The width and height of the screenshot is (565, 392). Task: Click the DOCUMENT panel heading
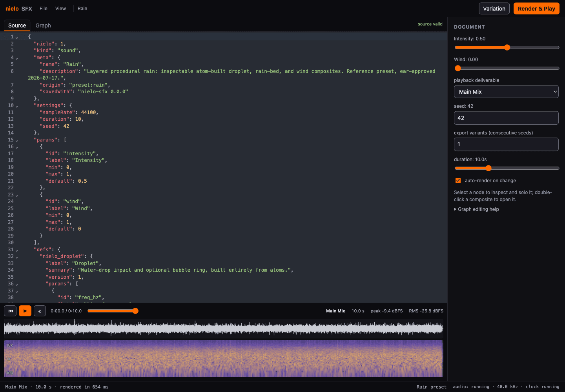[x=469, y=27]
